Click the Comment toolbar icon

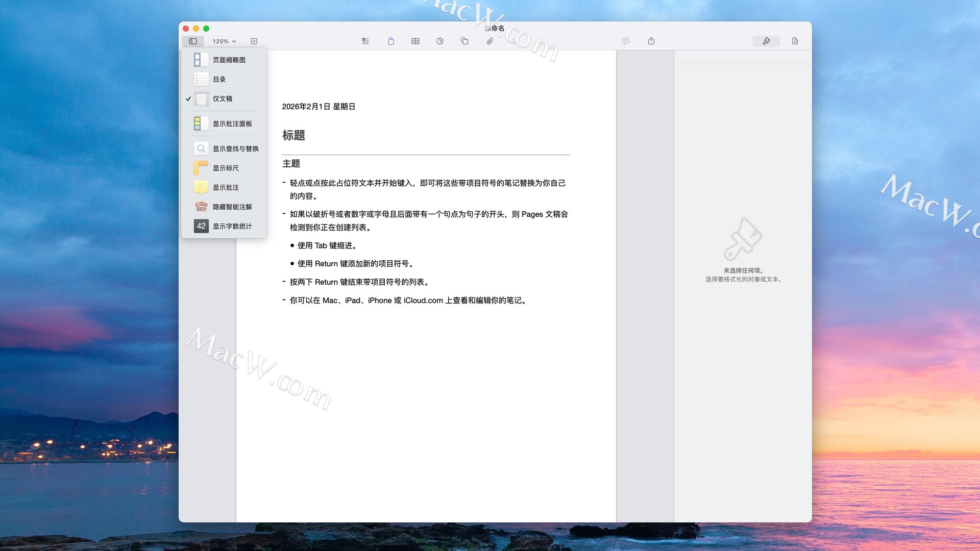(626, 41)
